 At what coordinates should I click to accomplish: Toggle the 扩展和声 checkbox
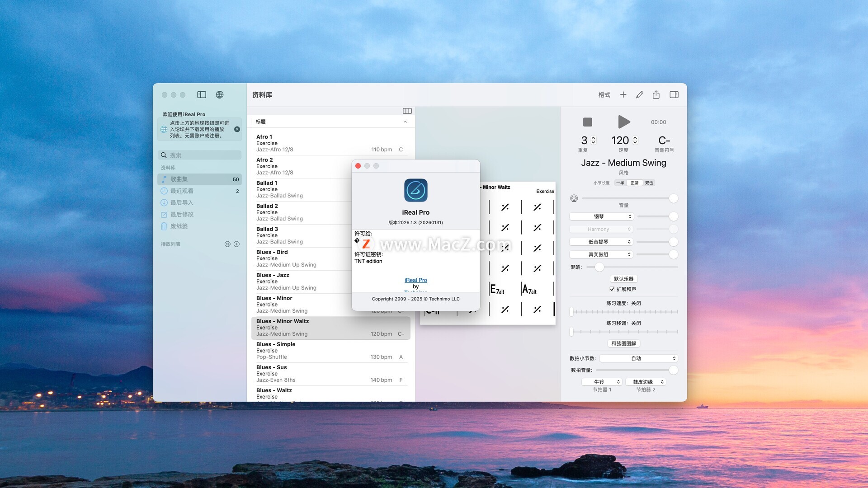(612, 289)
